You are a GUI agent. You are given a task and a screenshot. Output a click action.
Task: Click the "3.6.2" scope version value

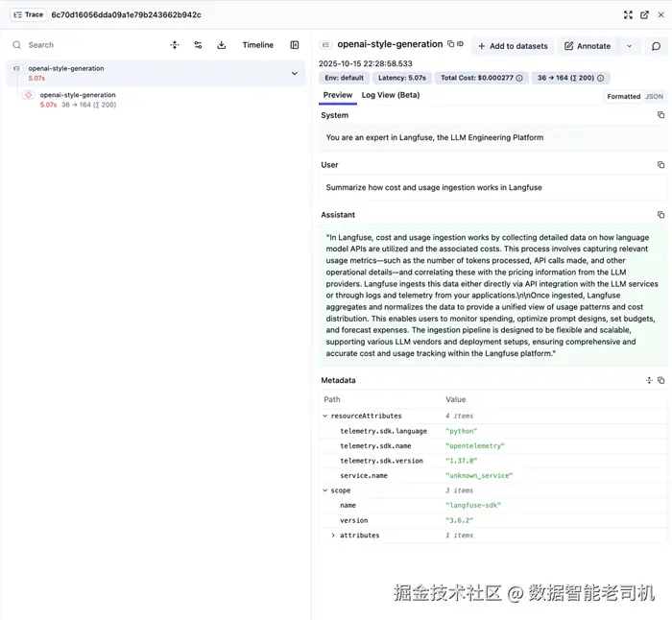(459, 520)
